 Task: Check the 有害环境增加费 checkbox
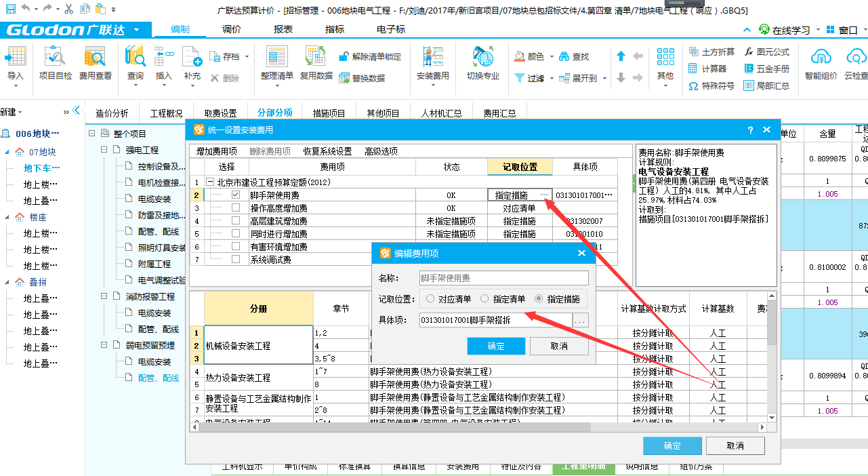coord(236,247)
